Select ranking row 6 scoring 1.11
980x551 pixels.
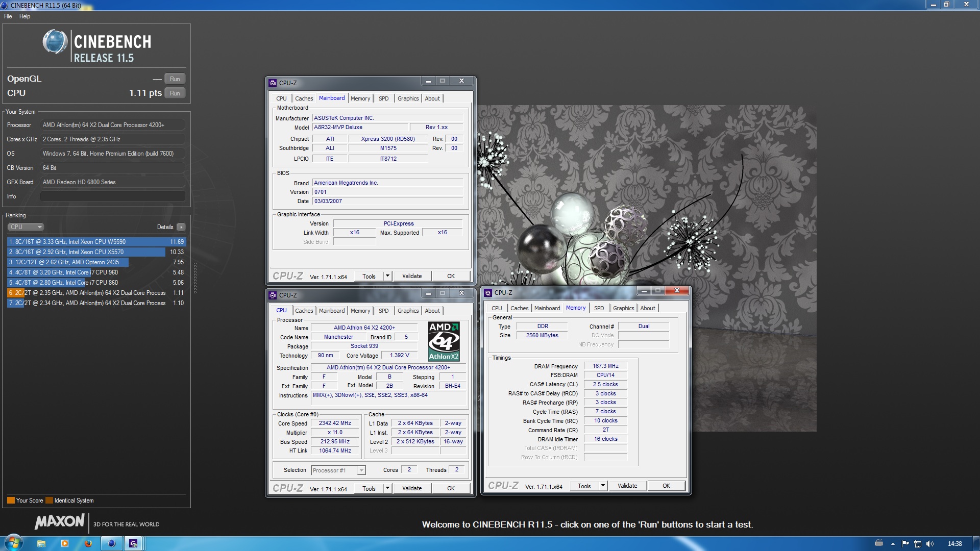point(96,293)
